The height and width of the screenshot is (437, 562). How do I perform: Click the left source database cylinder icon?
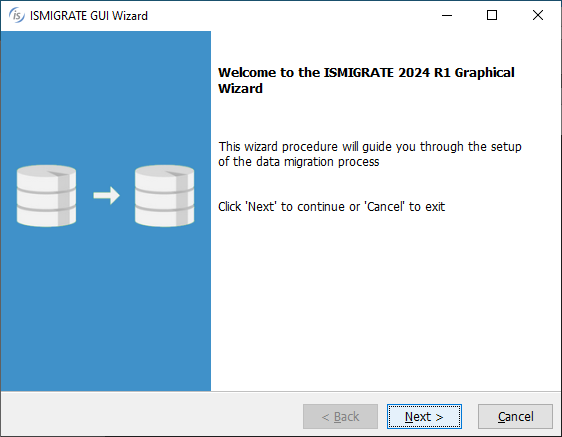46,195
